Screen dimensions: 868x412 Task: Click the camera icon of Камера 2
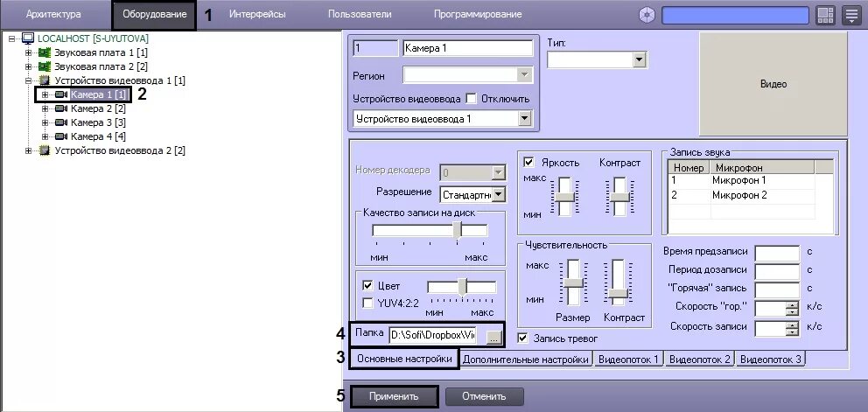pos(61,108)
